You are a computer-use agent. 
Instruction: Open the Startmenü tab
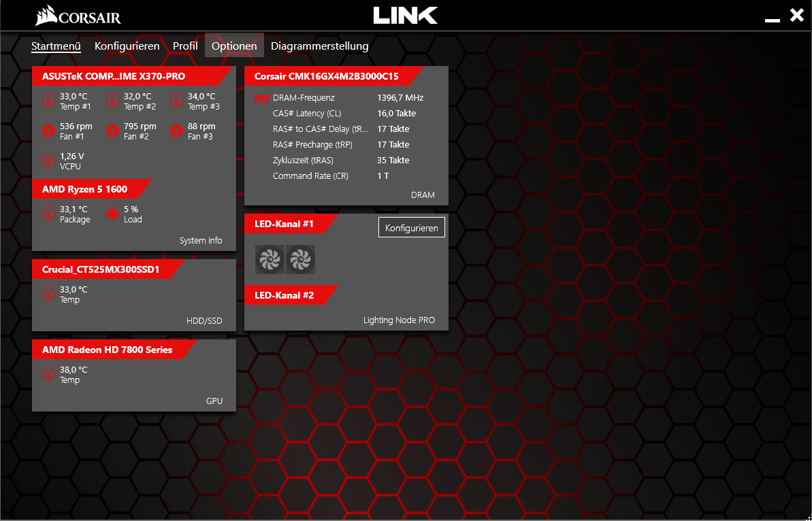(x=56, y=46)
